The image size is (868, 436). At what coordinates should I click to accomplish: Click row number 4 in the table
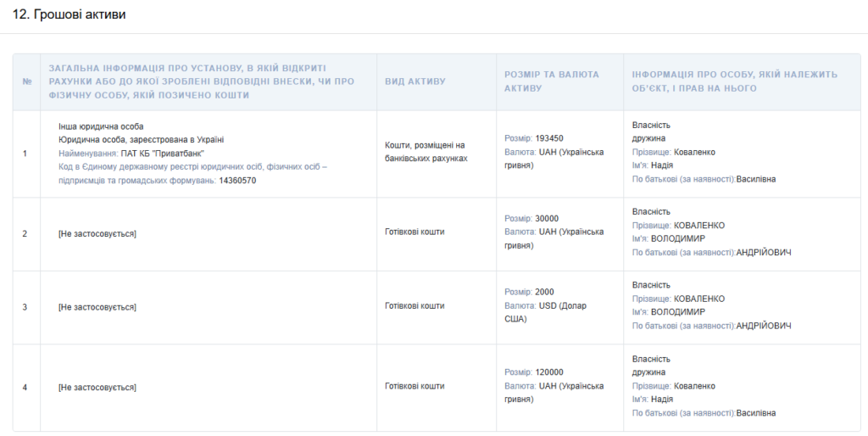[25, 388]
